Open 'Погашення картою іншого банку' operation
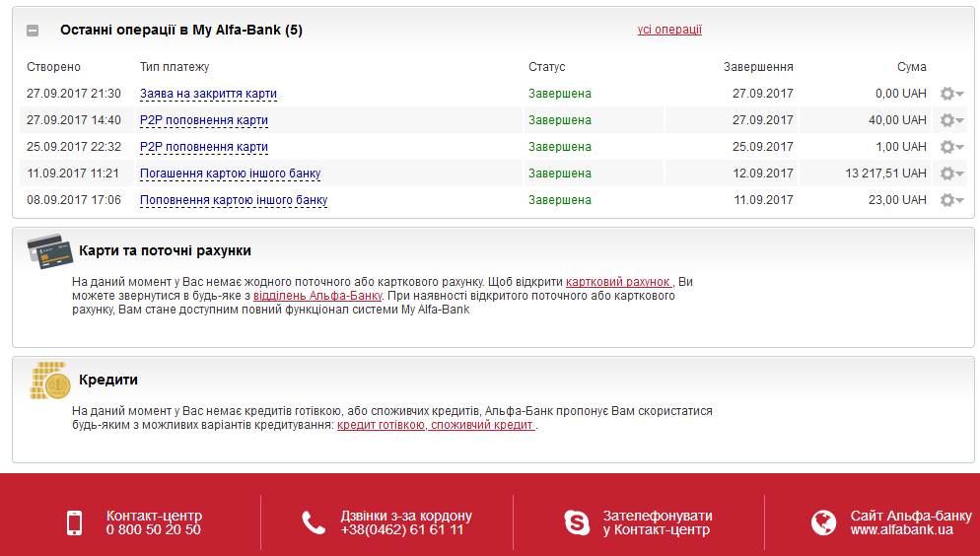The width and height of the screenshot is (980, 556). point(230,174)
